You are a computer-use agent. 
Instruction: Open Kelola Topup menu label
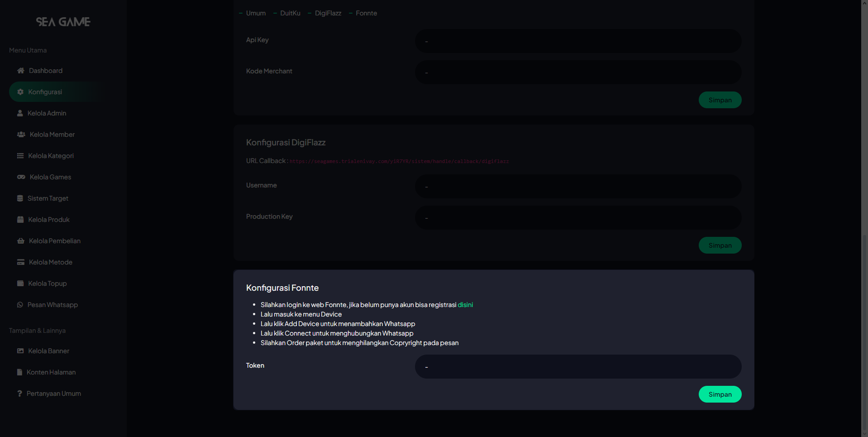[48, 283]
